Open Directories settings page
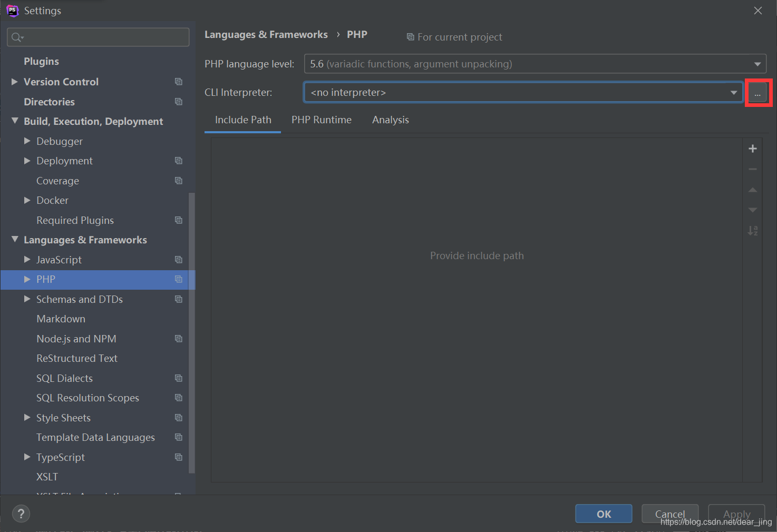Viewport: 777px width, 532px height. (x=49, y=102)
